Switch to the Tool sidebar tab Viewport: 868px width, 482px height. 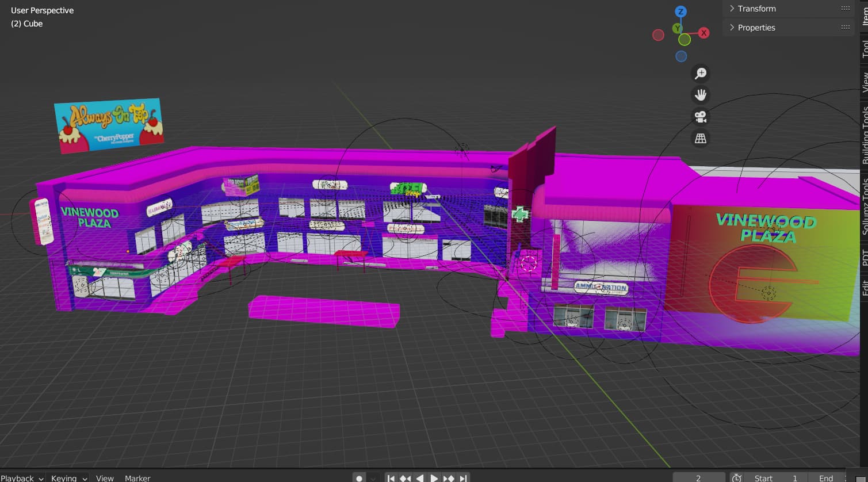864,48
